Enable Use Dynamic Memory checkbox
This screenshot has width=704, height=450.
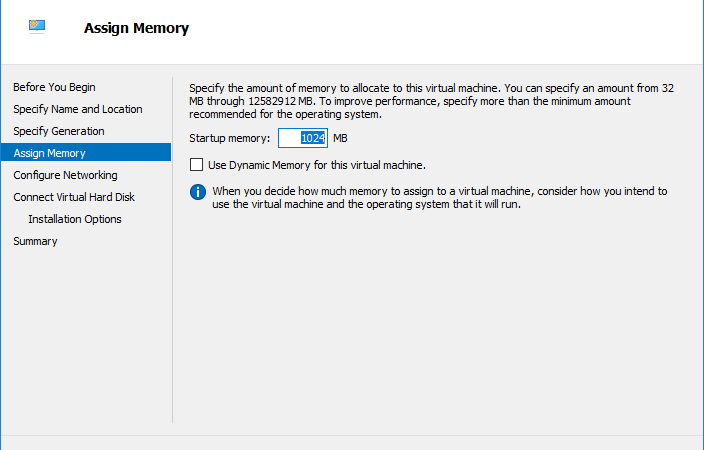pyautogui.click(x=196, y=165)
